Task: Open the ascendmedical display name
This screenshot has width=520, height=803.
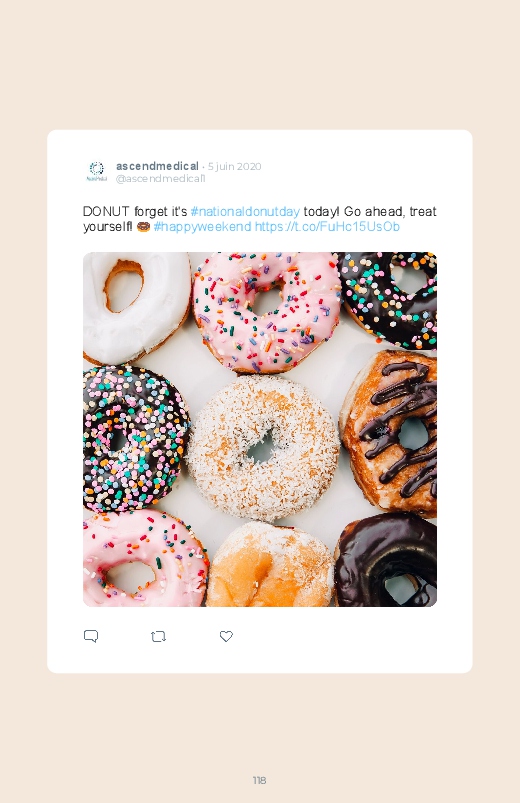Action: pyautogui.click(x=157, y=166)
